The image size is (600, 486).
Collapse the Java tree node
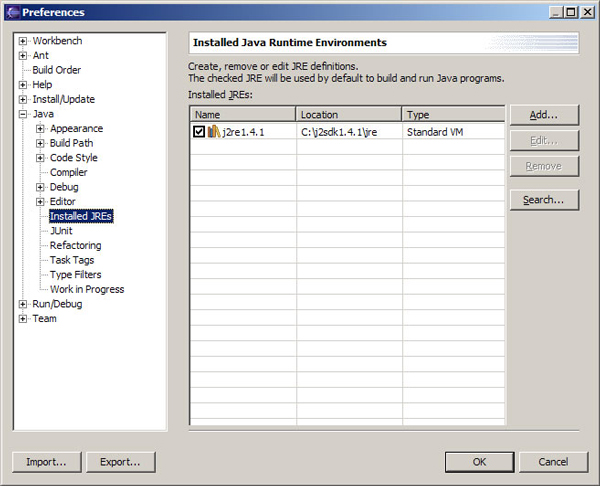(x=23, y=114)
